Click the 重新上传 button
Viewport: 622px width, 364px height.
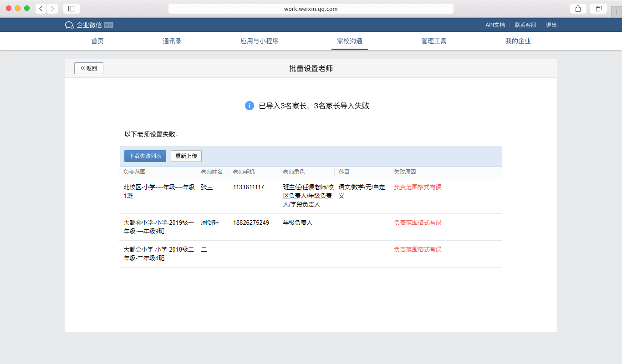(186, 156)
